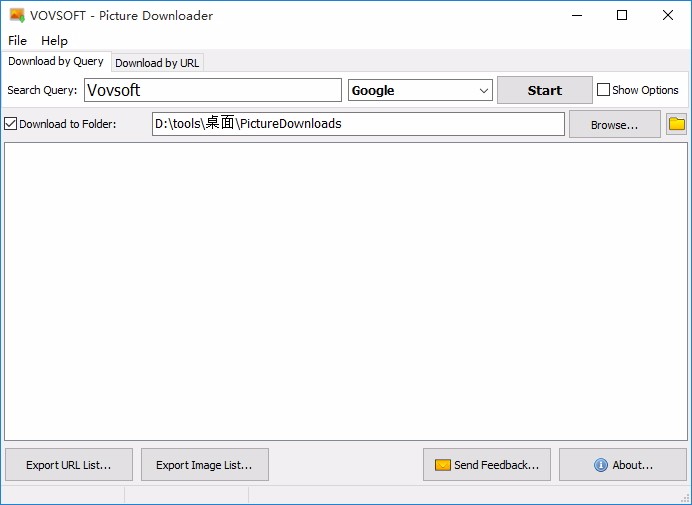Maximize the Picture Downloader window
This screenshot has height=505, width=692.
tap(622, 15)
